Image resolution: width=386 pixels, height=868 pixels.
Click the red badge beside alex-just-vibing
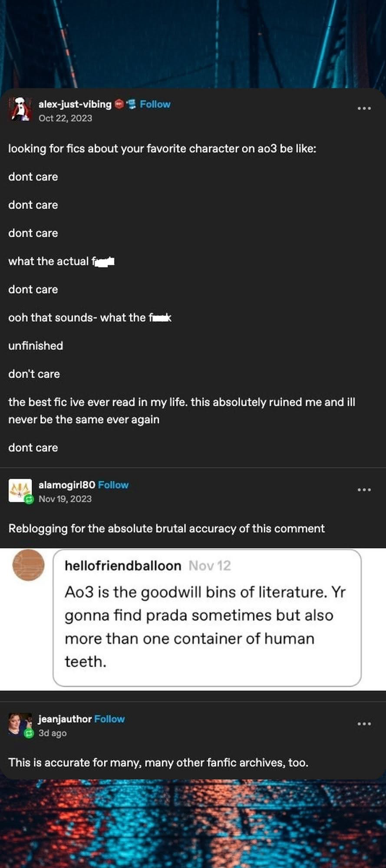point(119,104)
